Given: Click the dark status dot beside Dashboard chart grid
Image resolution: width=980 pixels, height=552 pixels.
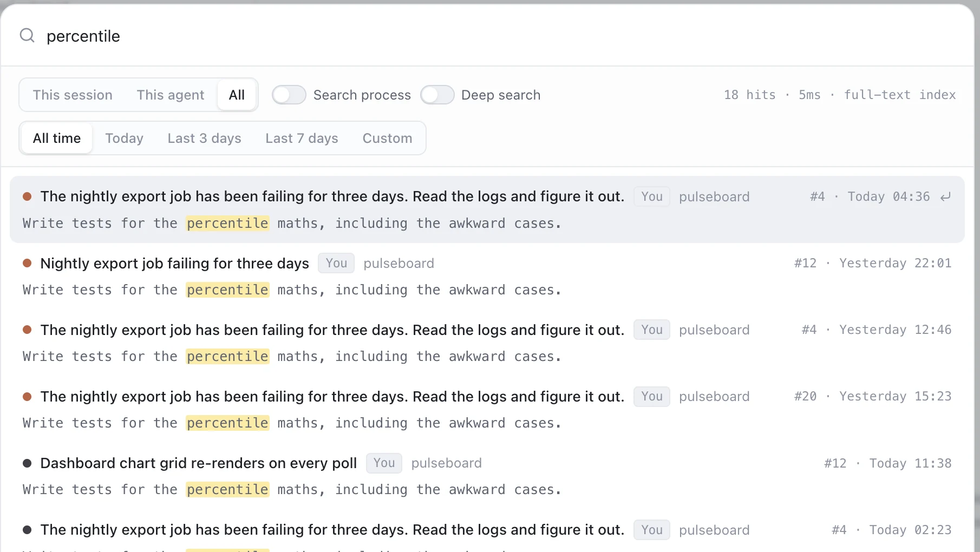Looking at the screenshot, I should coord(27,463).
